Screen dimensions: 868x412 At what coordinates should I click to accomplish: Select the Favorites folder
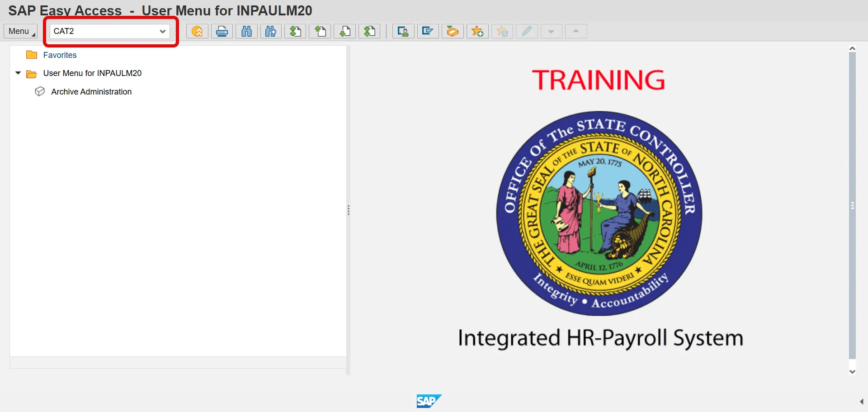pyautogui.click(x=60, y=55)
